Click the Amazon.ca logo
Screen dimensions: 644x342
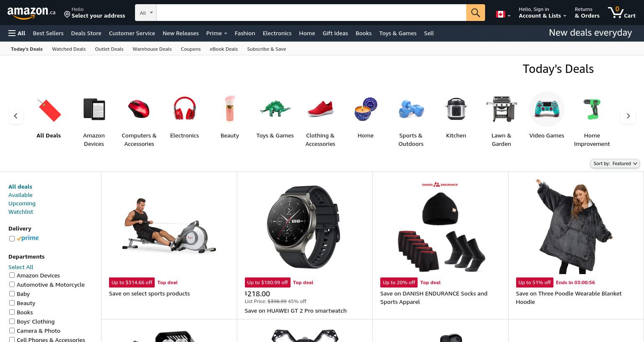pos(31,13)
